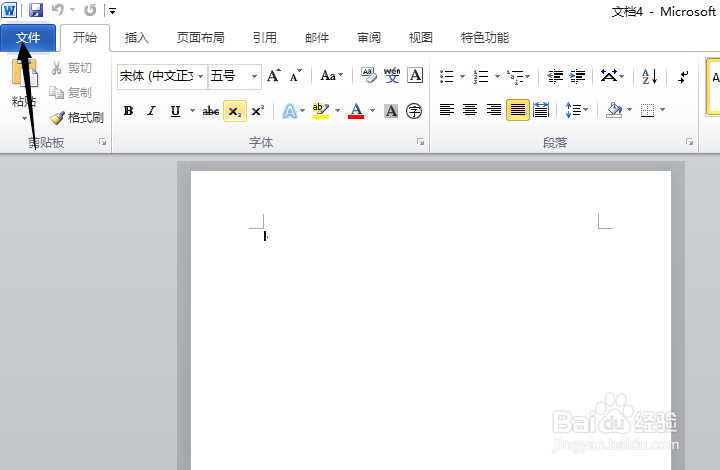Screen dimensions: 720x470
Task: Align text left
Action: click(447, 110)
